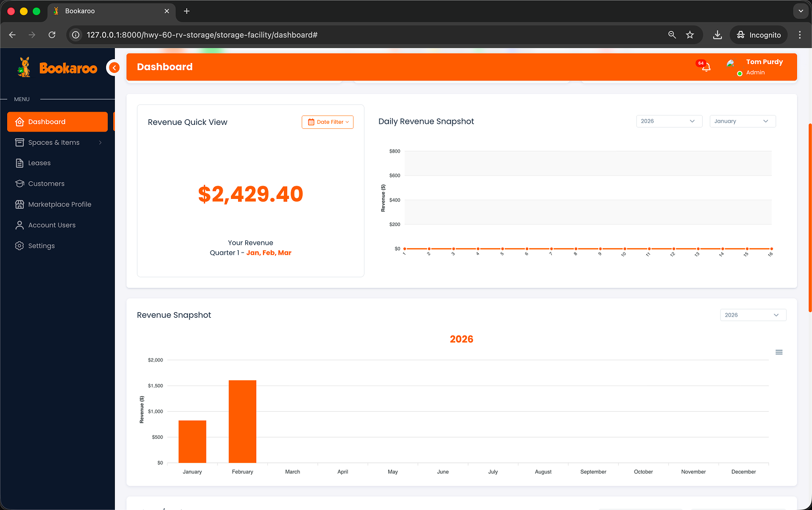Click the Account Users icon
Image resolution: width=812 pixels, height=510 pixels.
20,225
